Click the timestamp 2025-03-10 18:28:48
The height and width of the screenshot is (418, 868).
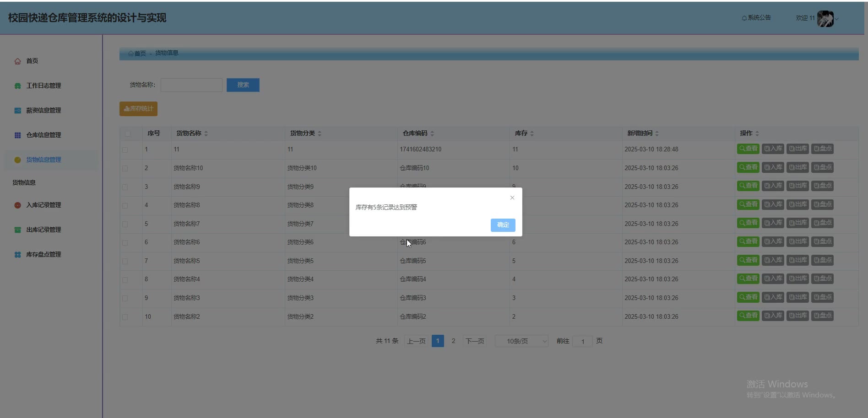(x=651, y=150)
